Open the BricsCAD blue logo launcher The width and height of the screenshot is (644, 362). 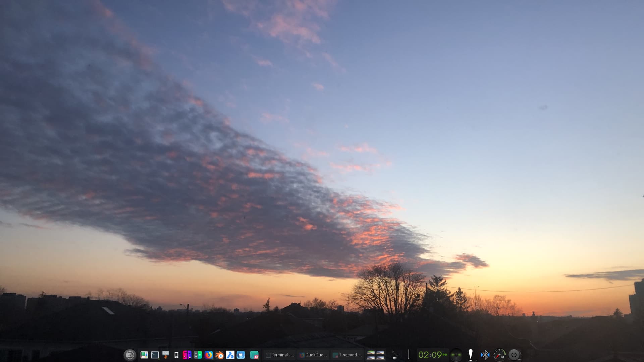(x=230, y=355)
